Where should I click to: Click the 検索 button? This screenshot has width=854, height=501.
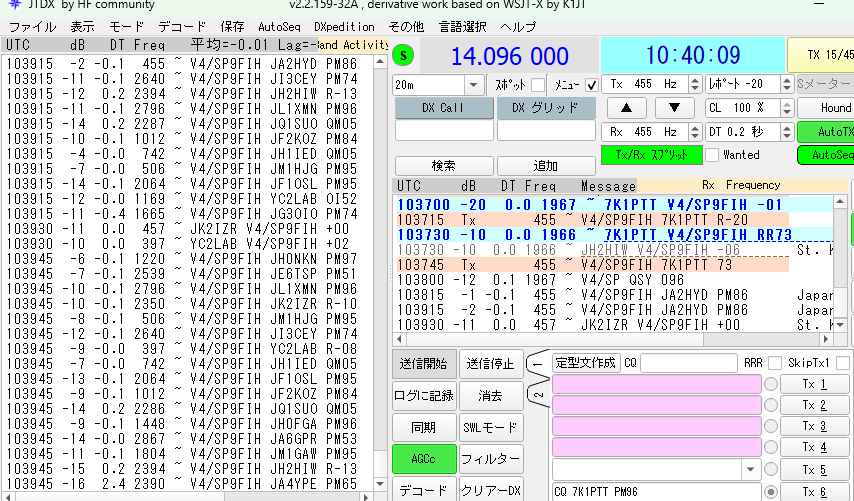444,166
